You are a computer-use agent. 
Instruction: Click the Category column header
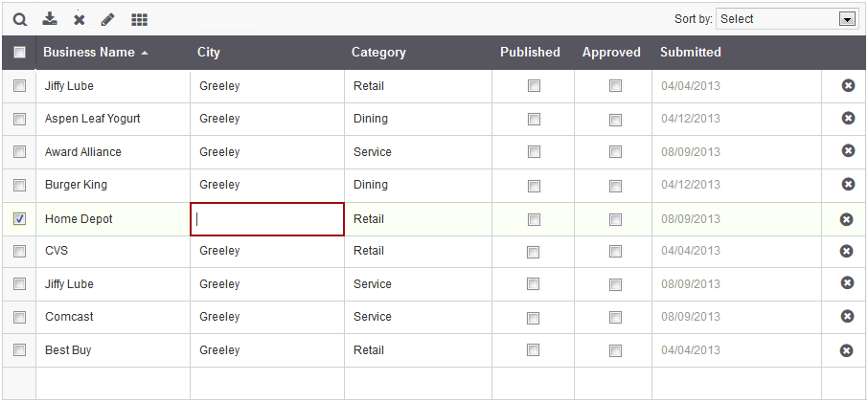(378, 53)
